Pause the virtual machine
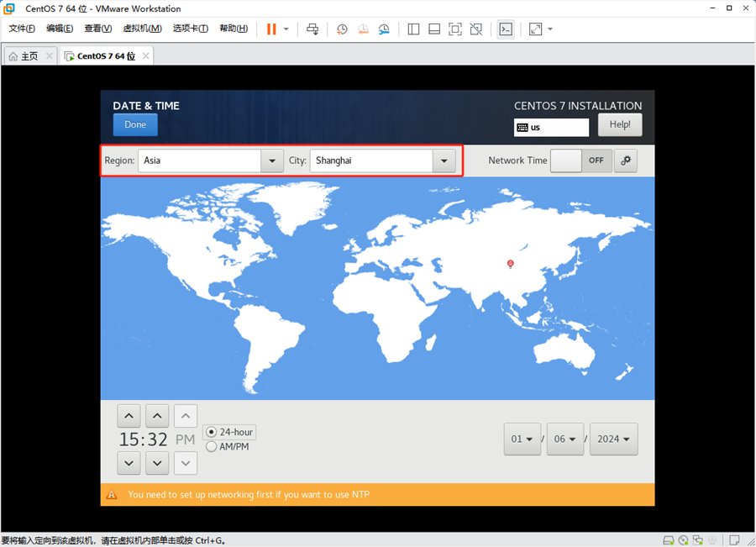This screenshot has width=756, height=547. pyautogui.click(x=271, y=29)
